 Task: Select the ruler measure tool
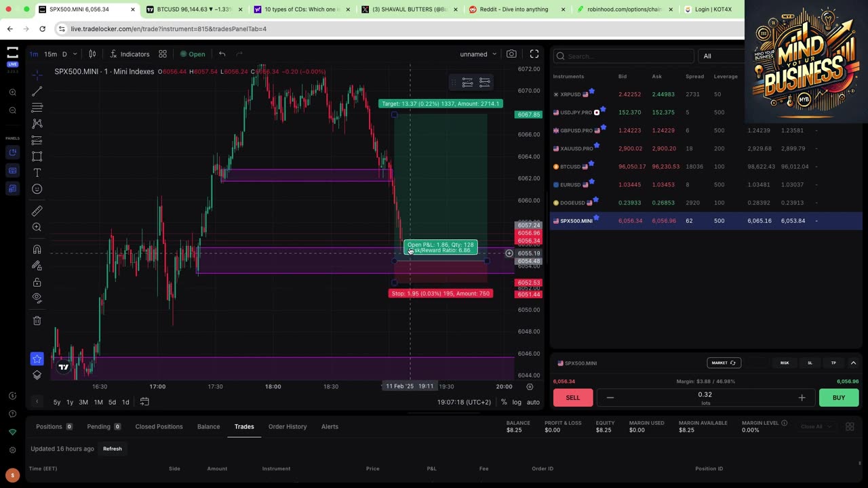pyautogui.click(x=37, y=211)
